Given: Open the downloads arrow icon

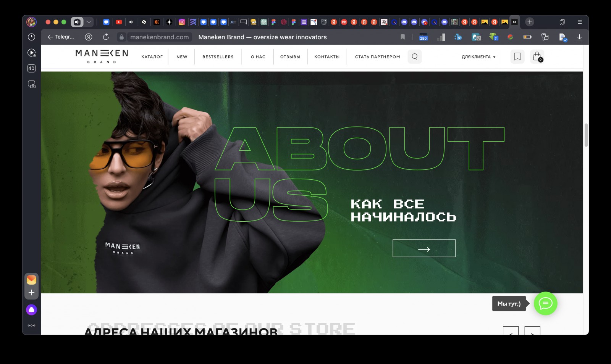Looking at the screenshot, I should [579, 37].
